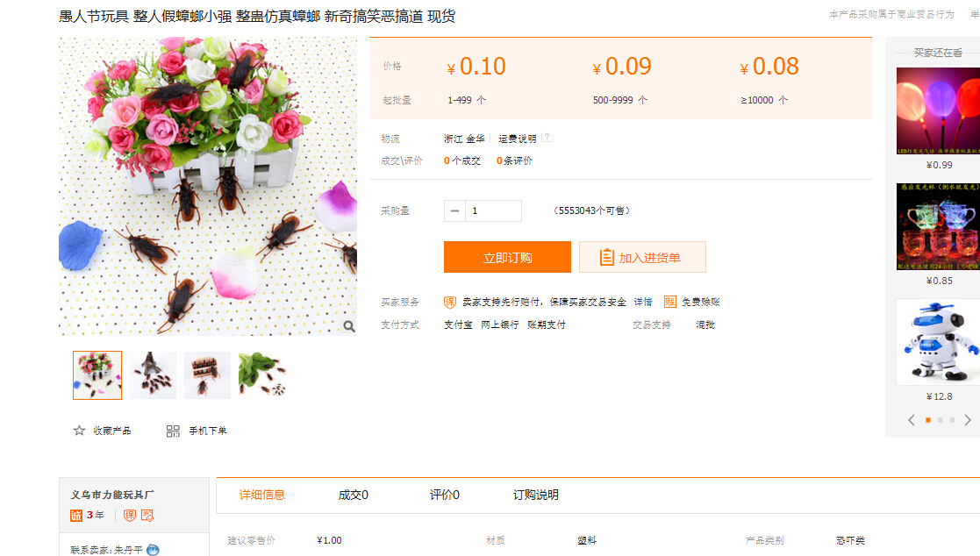Click the orange shield guarantee icon in 买家服务
The height and width of the screenshot is (556, 980).
450,302
